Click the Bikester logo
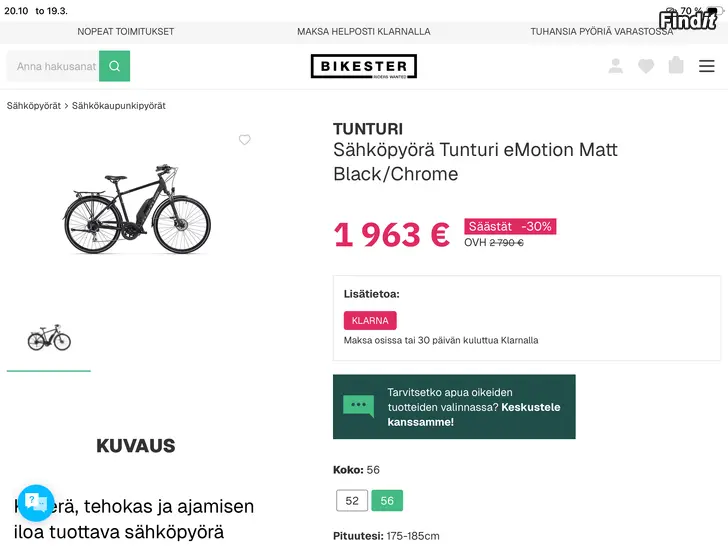Viewport: 728px width, 546px height. 364,66
